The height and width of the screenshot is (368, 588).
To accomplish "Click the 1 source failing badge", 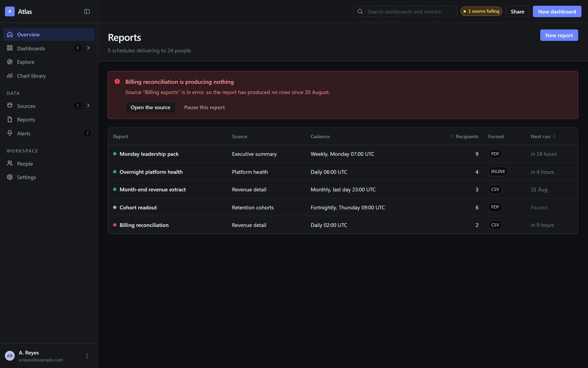I will coord(481,11).
